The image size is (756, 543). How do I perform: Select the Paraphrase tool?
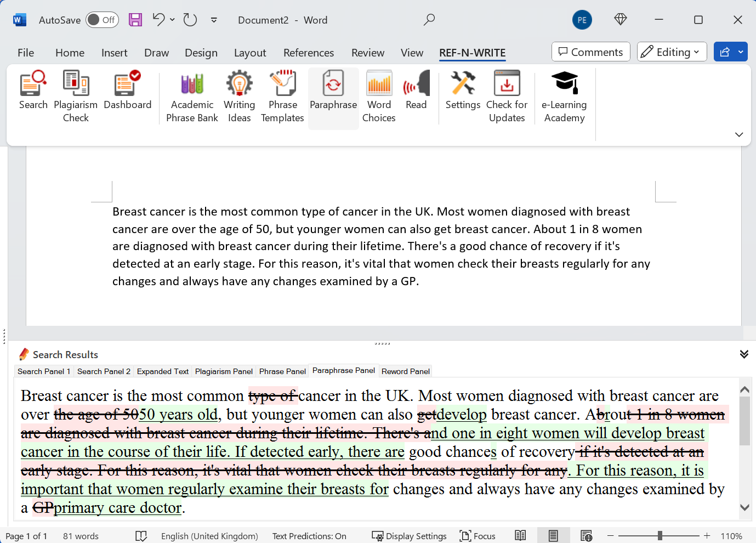[x=333, y=93]
